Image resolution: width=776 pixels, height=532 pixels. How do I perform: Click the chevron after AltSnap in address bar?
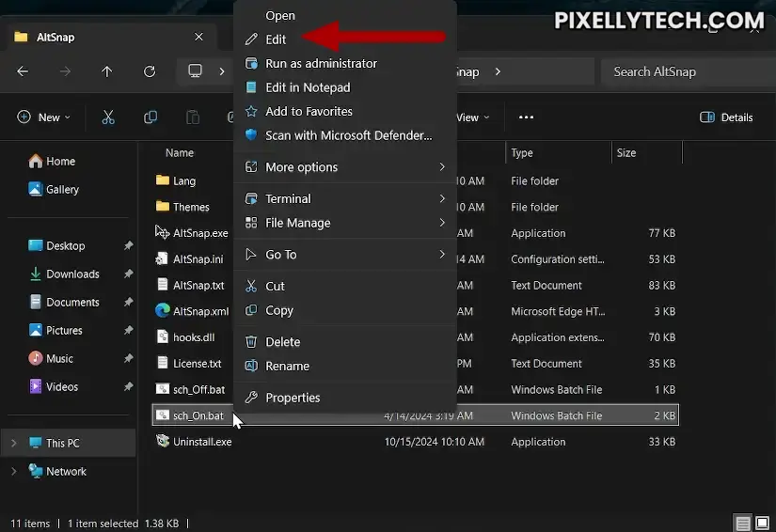click(498, 71)
